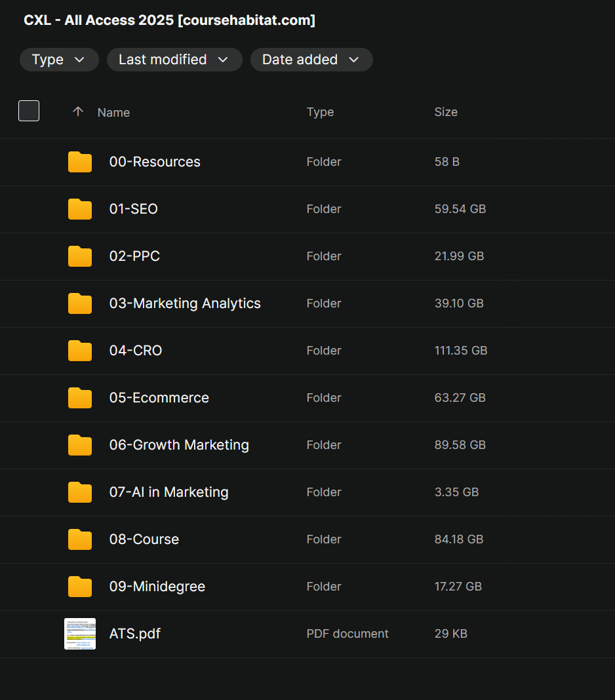Screen dimensions: 615x700
Task: Tick the select-all checkbox in header
Action: click(29, 111)
